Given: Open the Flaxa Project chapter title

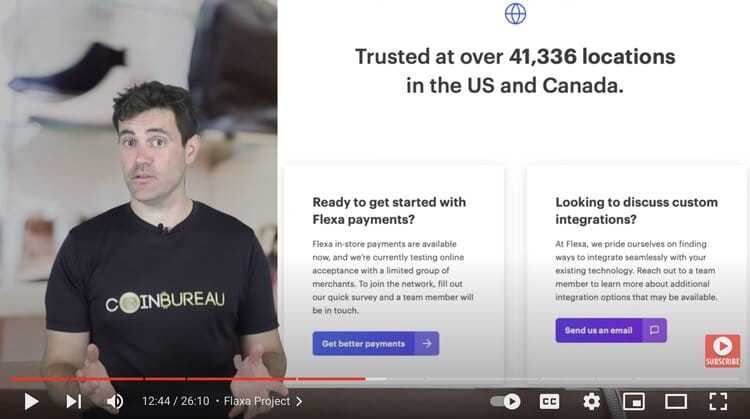Looking at the screenshot, I should [257, 401].
